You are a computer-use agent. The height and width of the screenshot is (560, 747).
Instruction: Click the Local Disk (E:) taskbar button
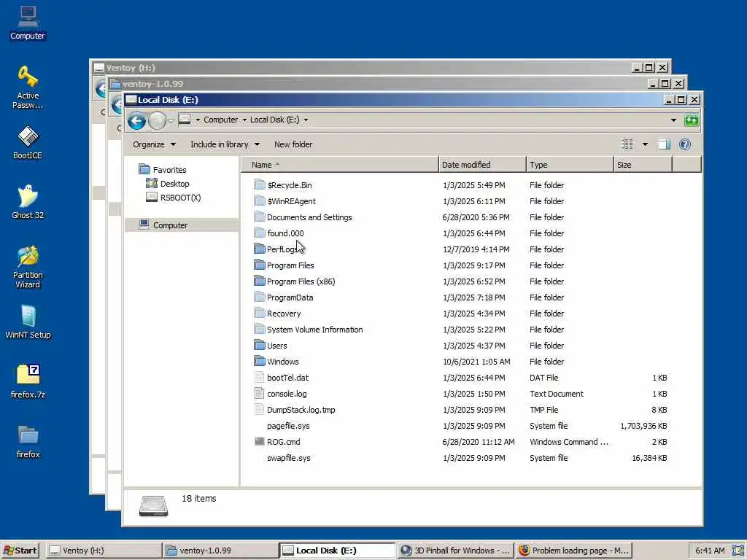337,551
